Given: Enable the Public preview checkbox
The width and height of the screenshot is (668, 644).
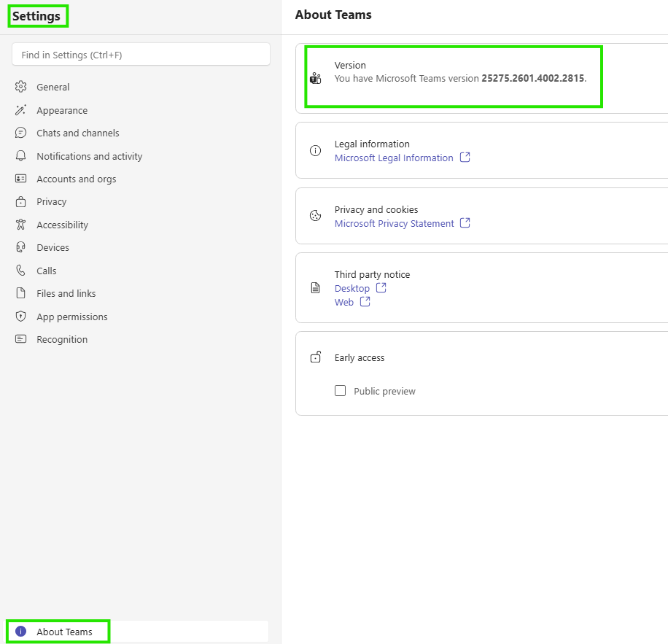Looking at the screenshot, I should click(x=340, y=391).
